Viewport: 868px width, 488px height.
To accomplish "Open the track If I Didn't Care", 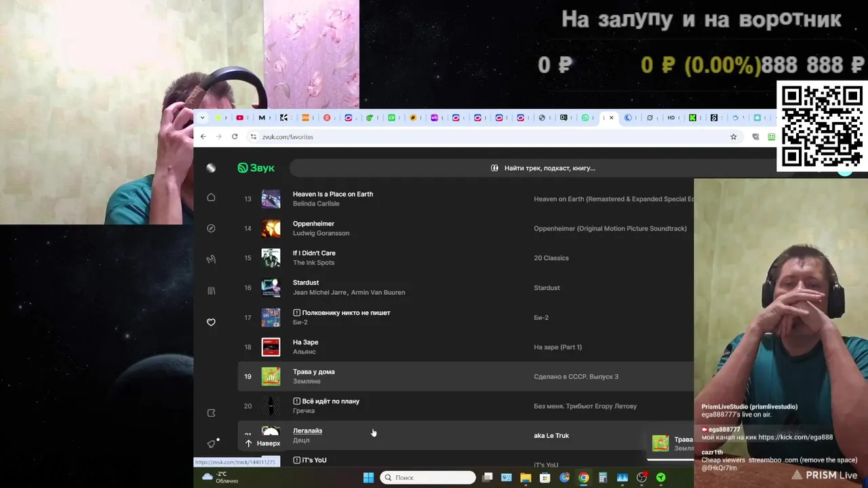I will (x=314, y=253).
